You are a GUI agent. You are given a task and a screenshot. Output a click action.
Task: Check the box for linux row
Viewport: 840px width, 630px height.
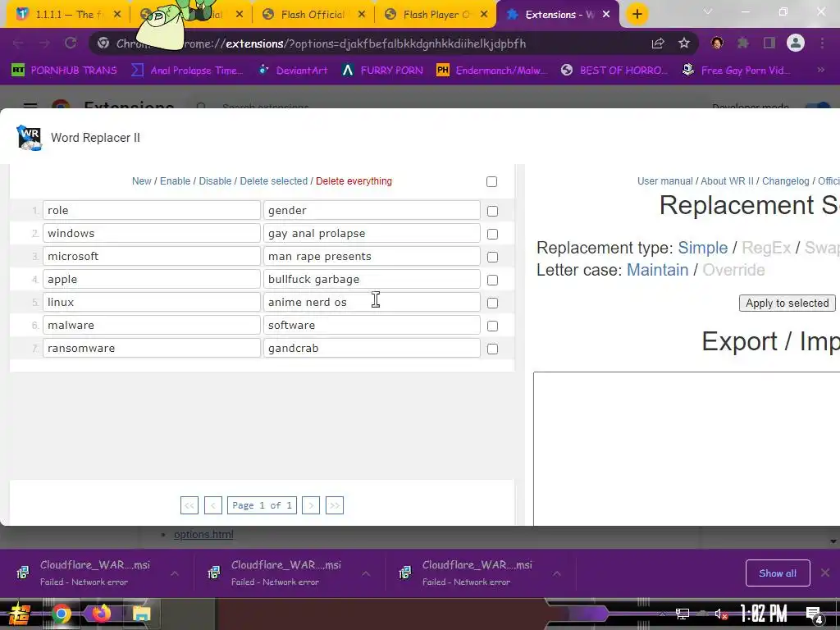tap(492, 304)
